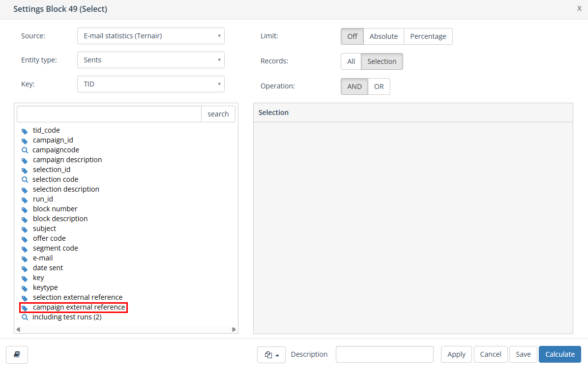Viewport: 588px width, 371px height.
Task: Click the tag icon beside campaign external reference
Action: click(x=25, y=308)
